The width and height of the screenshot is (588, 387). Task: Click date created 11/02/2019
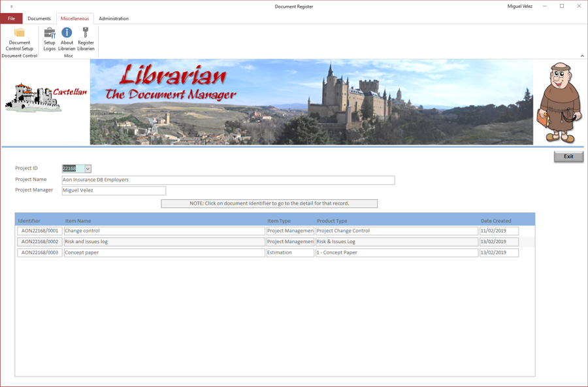click(x=499, y=231)
